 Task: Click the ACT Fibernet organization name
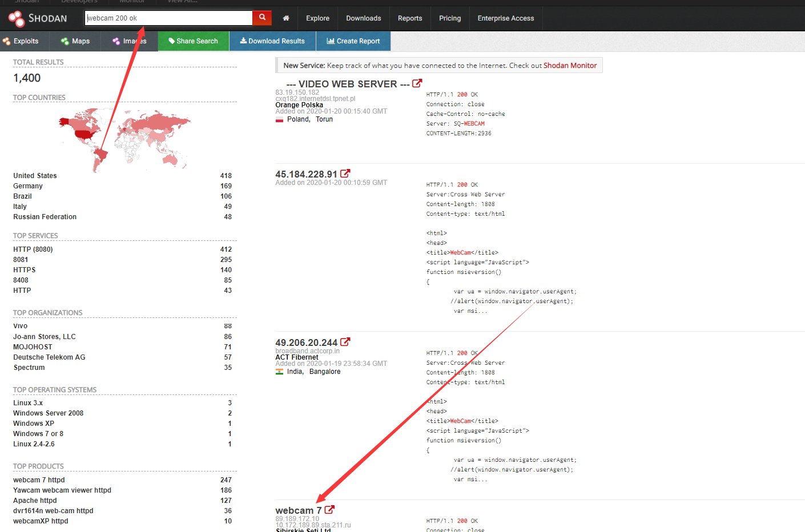click(297, 357)
